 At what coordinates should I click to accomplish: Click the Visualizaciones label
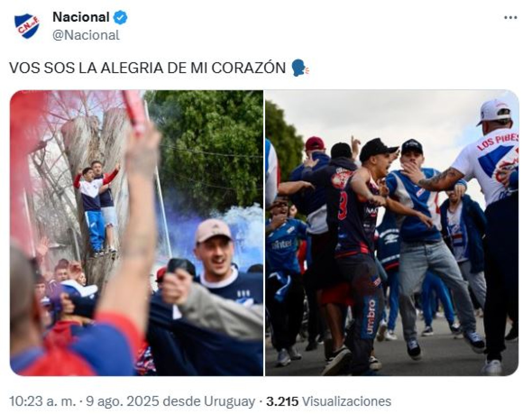(347, 402)
